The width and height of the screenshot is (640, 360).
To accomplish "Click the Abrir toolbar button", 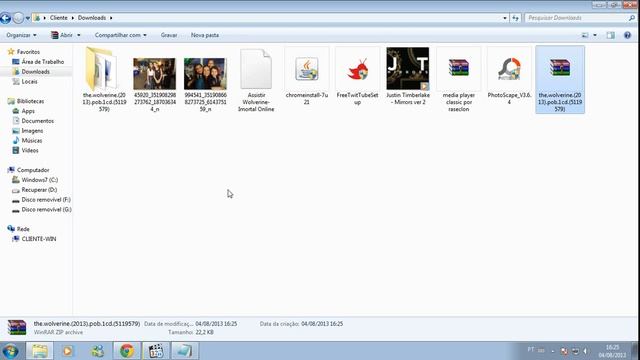I will click(62, 35).
